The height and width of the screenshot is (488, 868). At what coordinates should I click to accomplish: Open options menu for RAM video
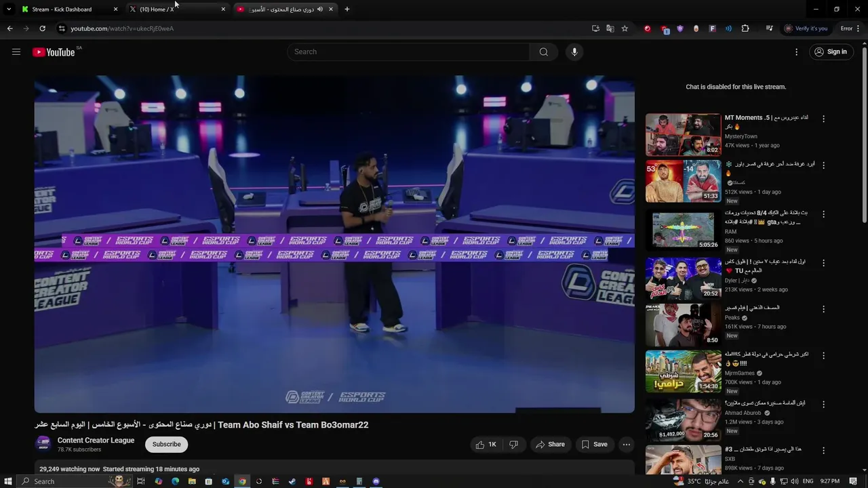pyautogui.click(x=823, y=213)
